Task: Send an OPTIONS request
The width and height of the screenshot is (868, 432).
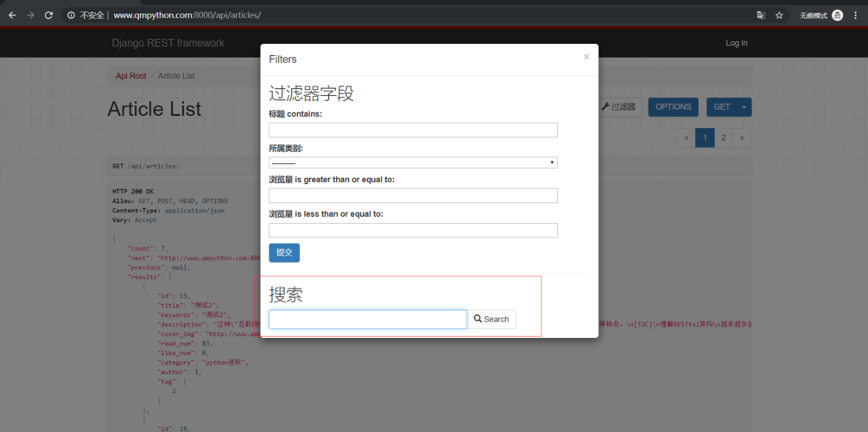Action: 673,107
